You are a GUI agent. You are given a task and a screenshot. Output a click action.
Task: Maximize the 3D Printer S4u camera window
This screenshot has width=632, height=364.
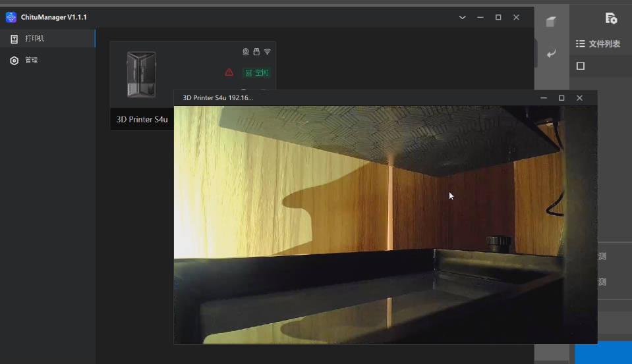(561, 98)
